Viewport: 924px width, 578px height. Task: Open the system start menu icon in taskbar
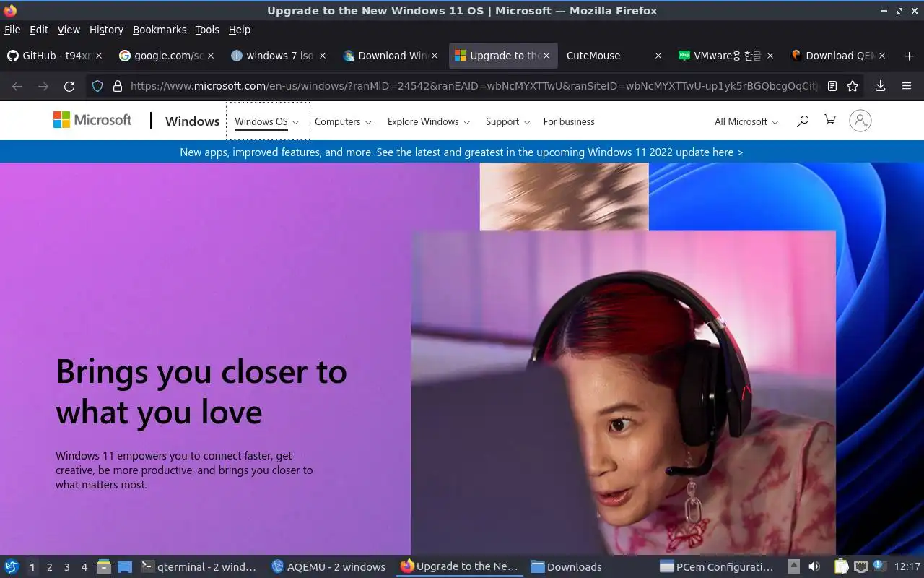pos(12,566)
